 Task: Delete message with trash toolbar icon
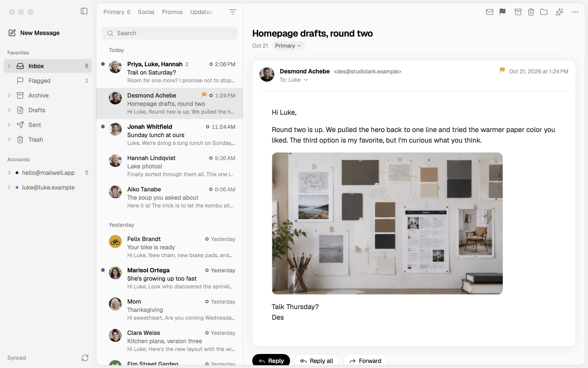[531, 12]
